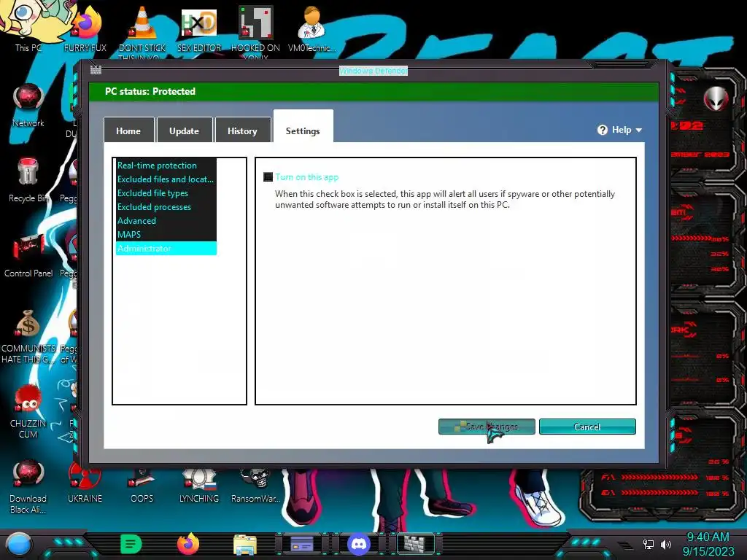Click the Save changes button
This screenshot has height=560, width=747.
(487, 427)
